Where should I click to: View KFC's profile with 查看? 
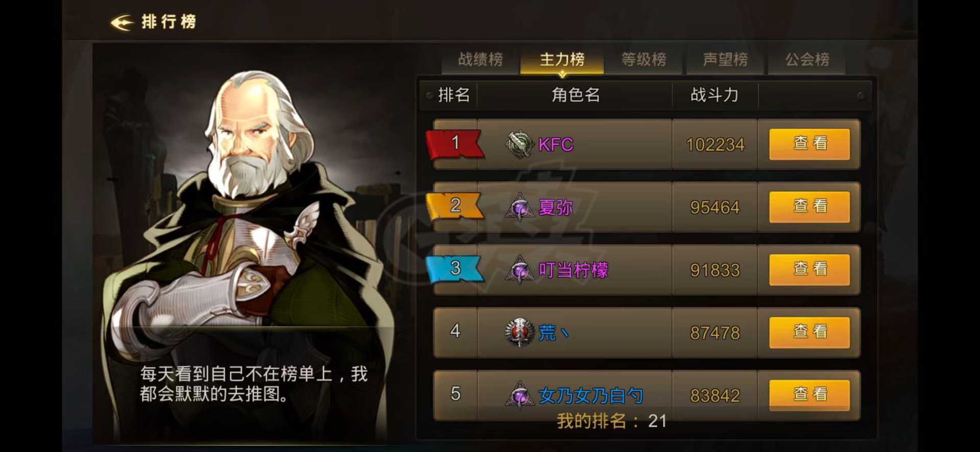[x=809, y=144]
